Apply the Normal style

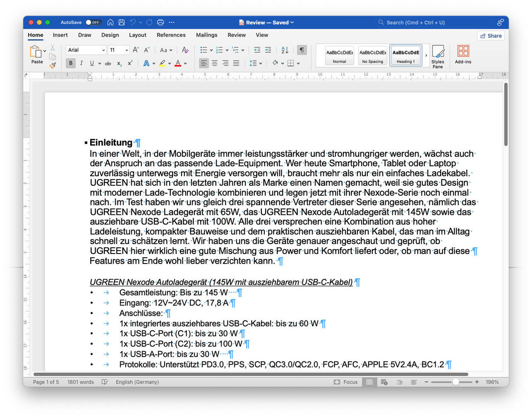(x=340, y=56)
